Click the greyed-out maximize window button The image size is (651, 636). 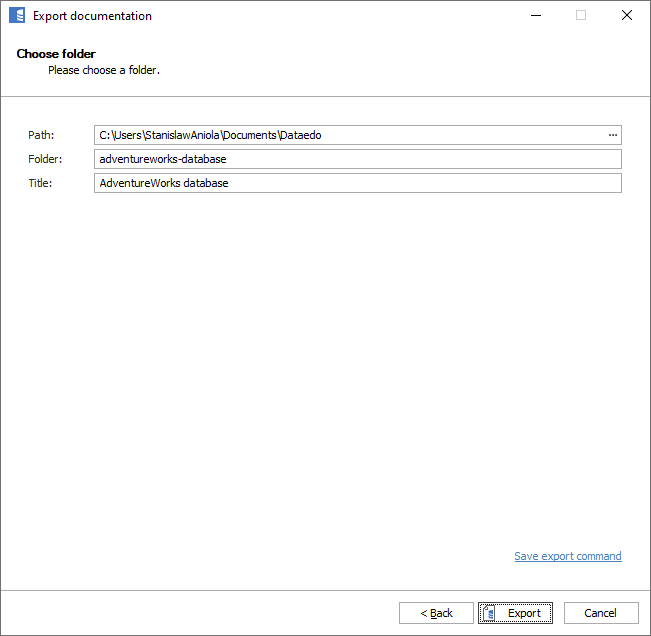581,16
